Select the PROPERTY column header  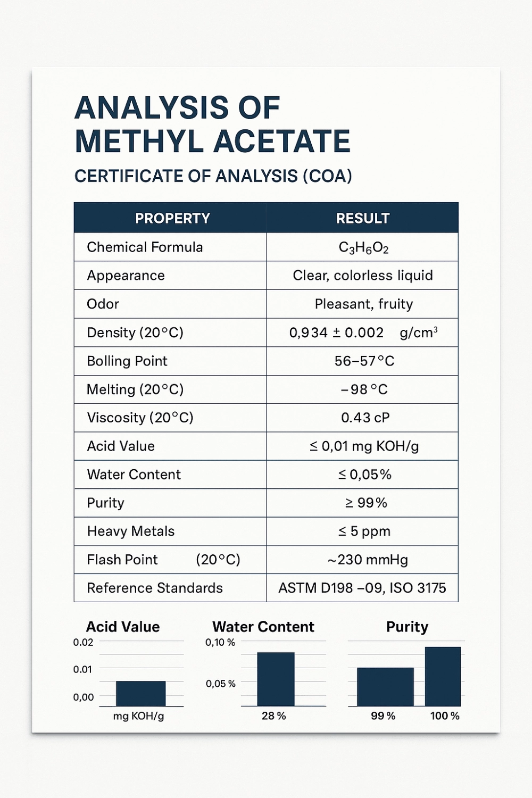click(x=172, y=218)
